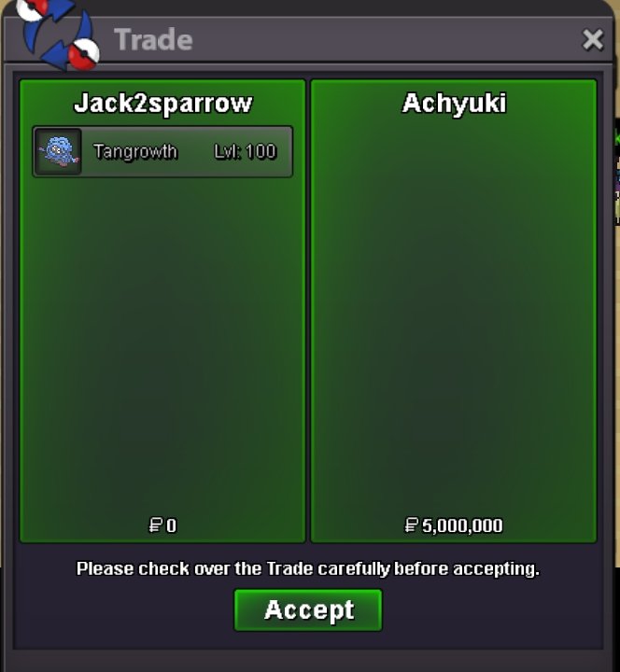The width and height of the screenshot is (620, 672).
Task: Click the 'Please check over the Trade' notice
Action: (x=307, y=568)
